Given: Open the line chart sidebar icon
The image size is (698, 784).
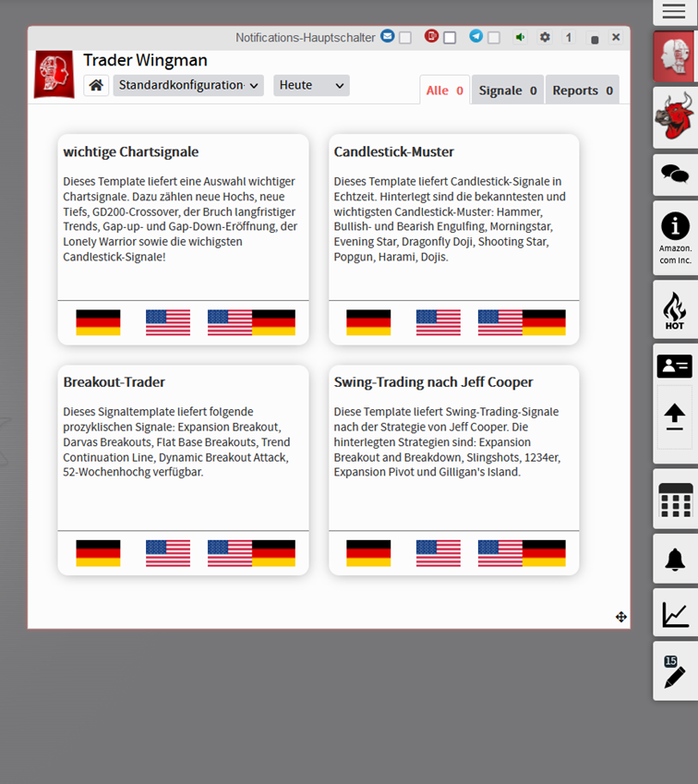Looking at the screenshot, I should click(675, 614).
